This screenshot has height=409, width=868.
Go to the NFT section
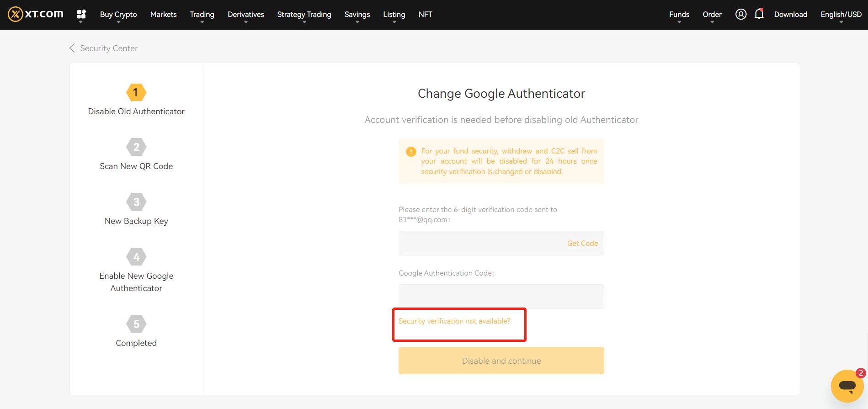425,15
